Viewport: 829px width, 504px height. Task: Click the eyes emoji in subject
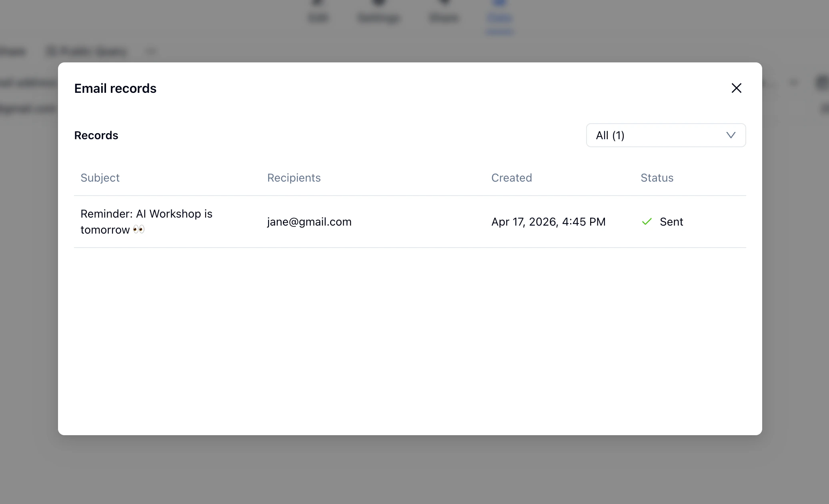[x=139, y=230]
